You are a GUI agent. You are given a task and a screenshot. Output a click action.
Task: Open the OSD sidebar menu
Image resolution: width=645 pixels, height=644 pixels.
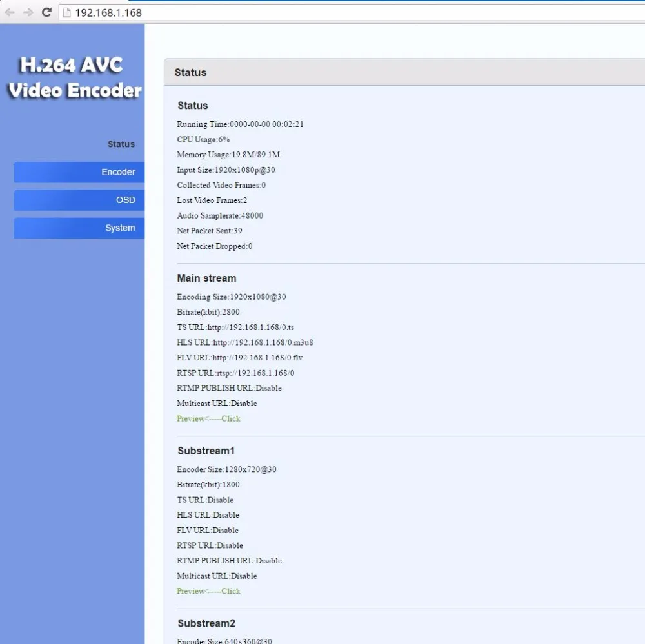79,200
